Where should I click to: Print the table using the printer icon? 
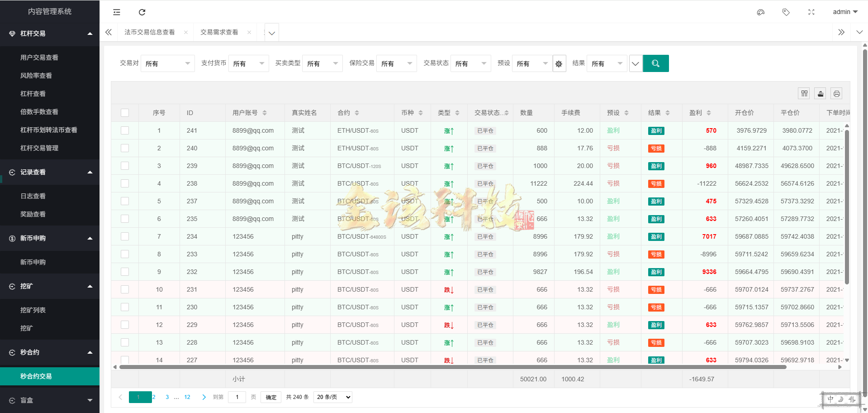[x=836, y=93]
